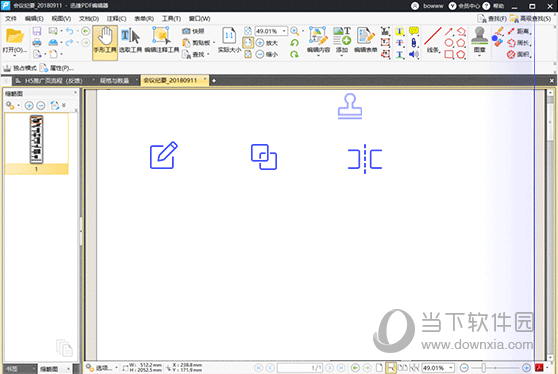Click the 查找(F) search button

coord(492,18)
